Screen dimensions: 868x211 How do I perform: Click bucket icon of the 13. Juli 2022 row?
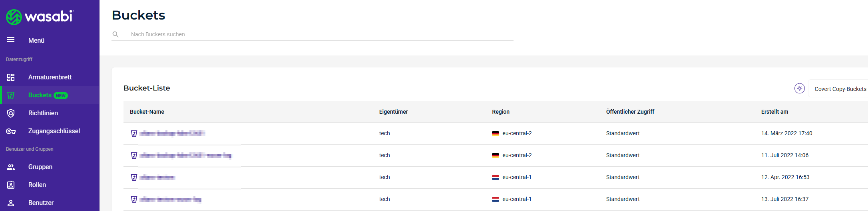pos(134,199)
